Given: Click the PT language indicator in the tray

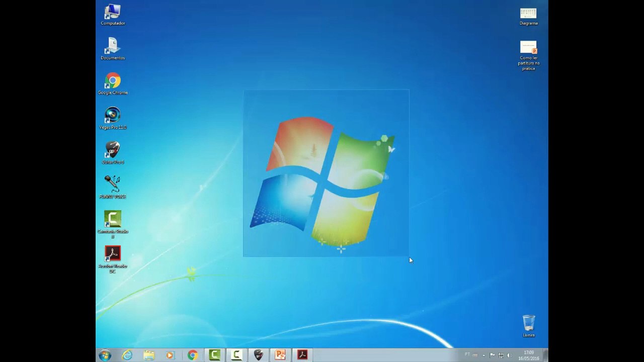Looking at the screenshot, I should [x=467, y=354].
